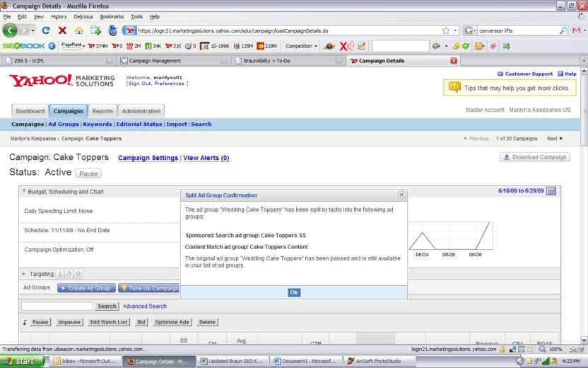Click the green circular arrow SEO toolbar icon
The image size is (588, 368).
pos(466,46)
